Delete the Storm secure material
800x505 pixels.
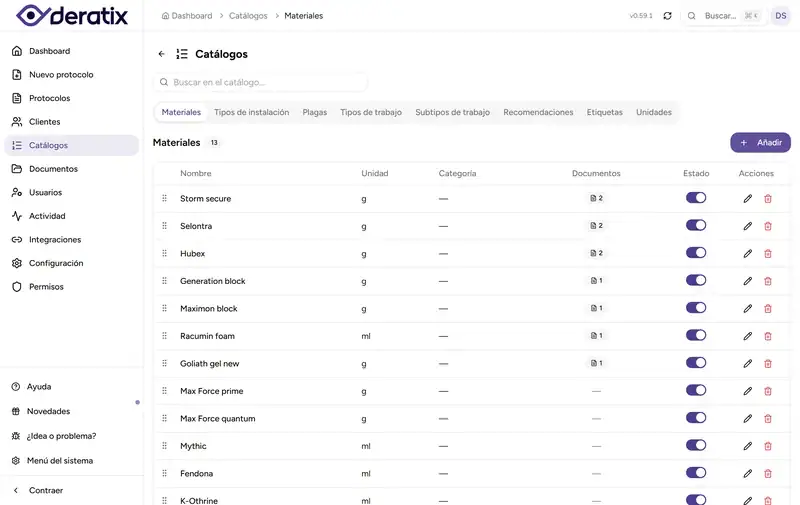click(x=768, y=198)
